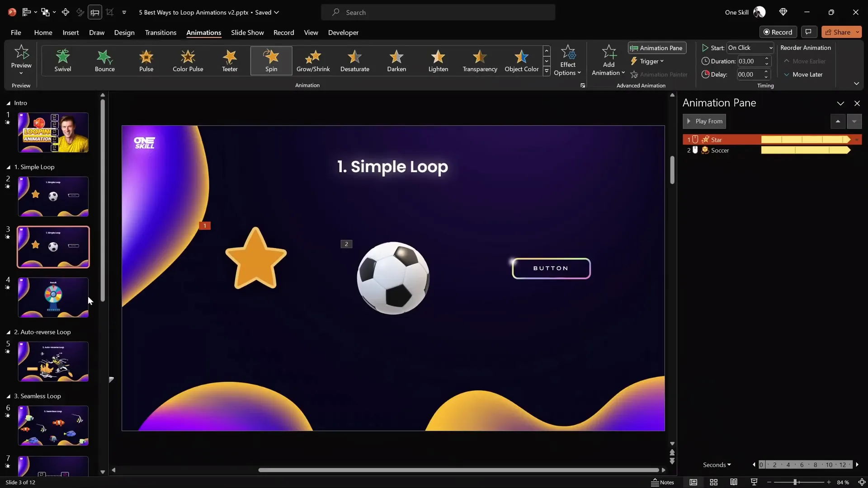Switch to the Insert tab

[71, 33]
